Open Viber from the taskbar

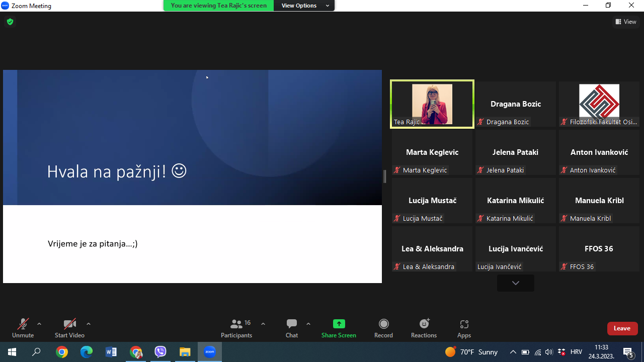pyautogui.click(x=160, y=352)
